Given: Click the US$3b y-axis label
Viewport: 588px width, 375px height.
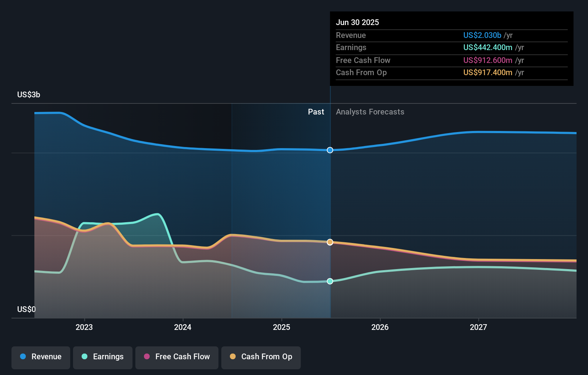Looking at the screenshot, I should [x=29, y=95].
